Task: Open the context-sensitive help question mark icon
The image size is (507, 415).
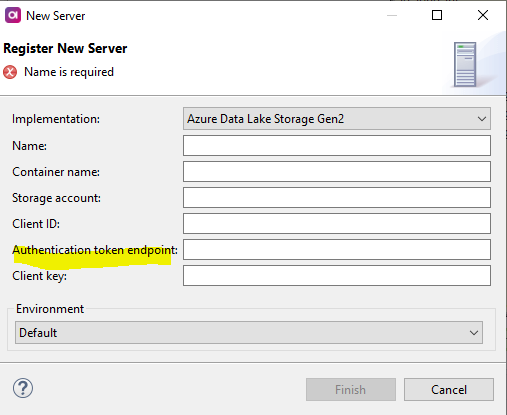Action: tap(23, 388)
